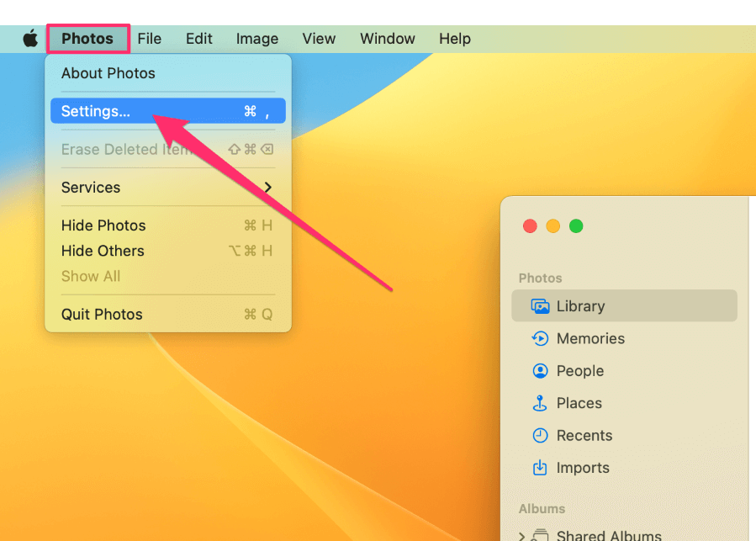Select Places in the sidebar
Image resolution: width=756 pixels, height=541 pixels.
coord(624,403)
